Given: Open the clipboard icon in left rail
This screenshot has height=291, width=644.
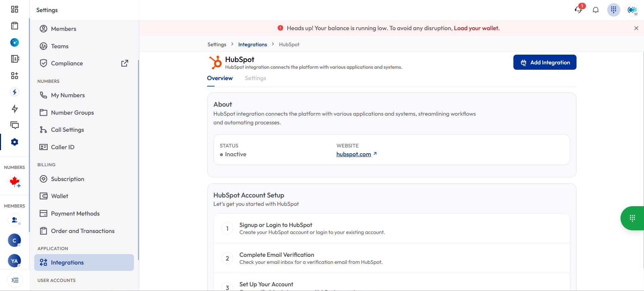Looking at the screenshot, I should click(x=14, y=26).
